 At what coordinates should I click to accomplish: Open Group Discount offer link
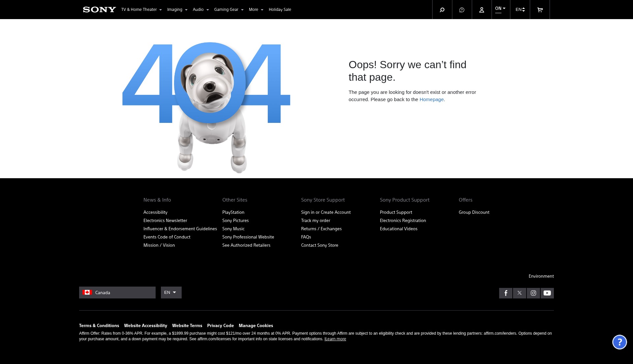[x=474, y=212]
